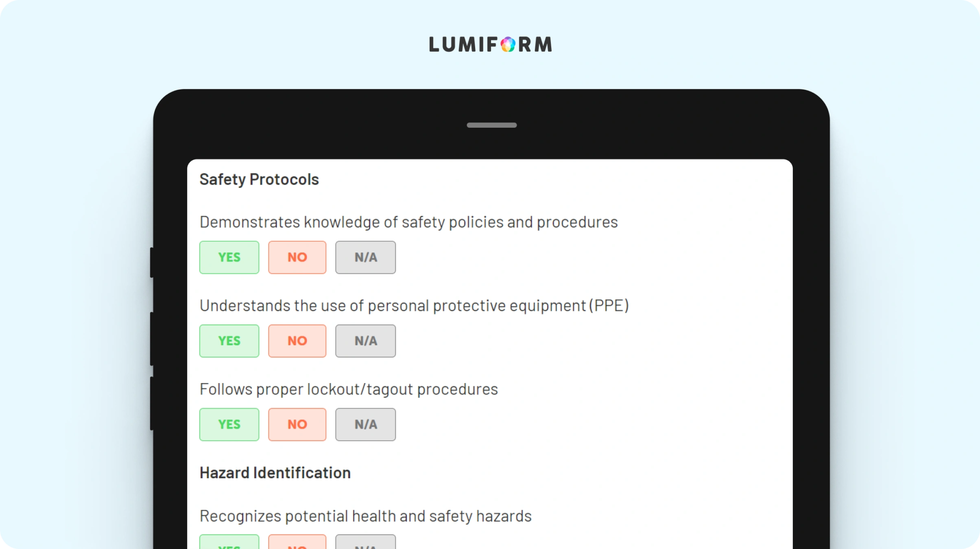The width and height of the screenshot is (980, 549).
Task: Click the Lumiform logo at top
Action: pos(490,44)
